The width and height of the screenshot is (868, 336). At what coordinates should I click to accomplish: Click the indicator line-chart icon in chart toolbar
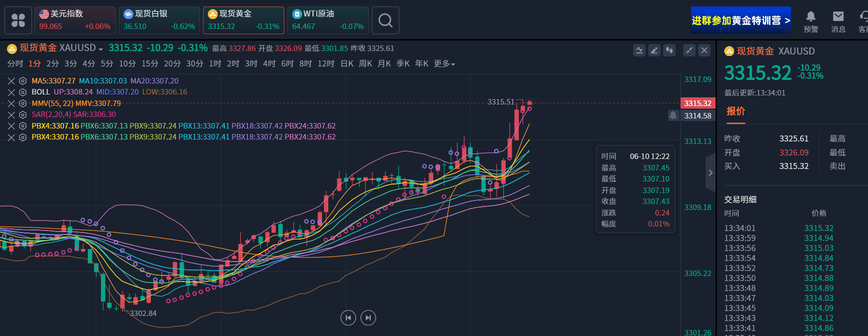click(639, 50)
